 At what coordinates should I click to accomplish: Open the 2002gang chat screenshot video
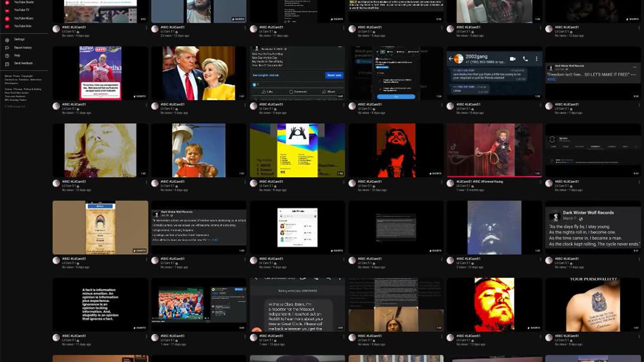[495, 73]
